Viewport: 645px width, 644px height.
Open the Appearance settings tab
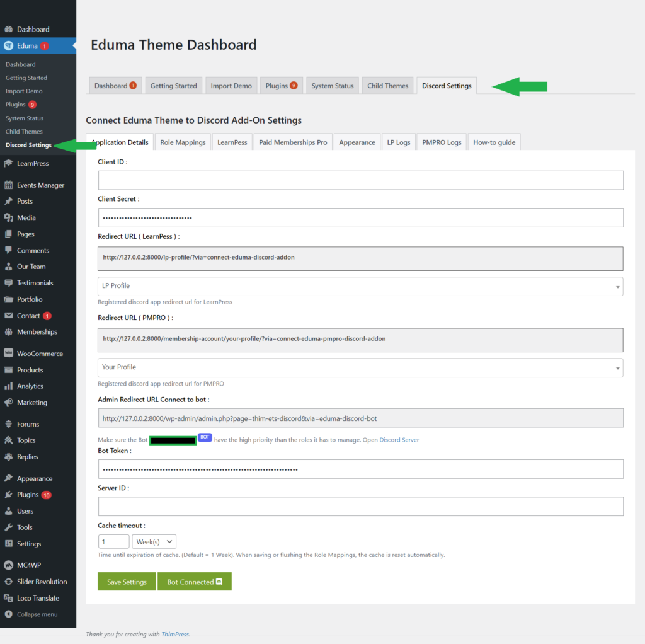357,142
